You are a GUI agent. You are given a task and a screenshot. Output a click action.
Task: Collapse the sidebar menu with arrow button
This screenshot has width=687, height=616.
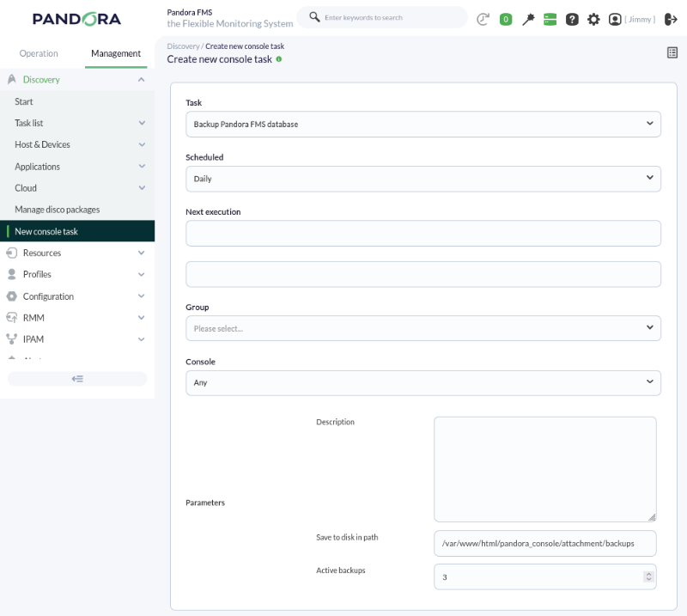(77, 379)
